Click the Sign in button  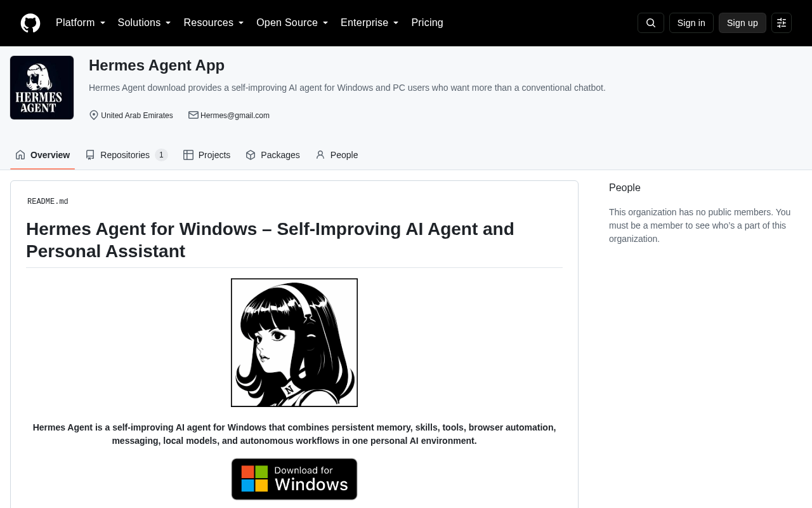[691, 23]
